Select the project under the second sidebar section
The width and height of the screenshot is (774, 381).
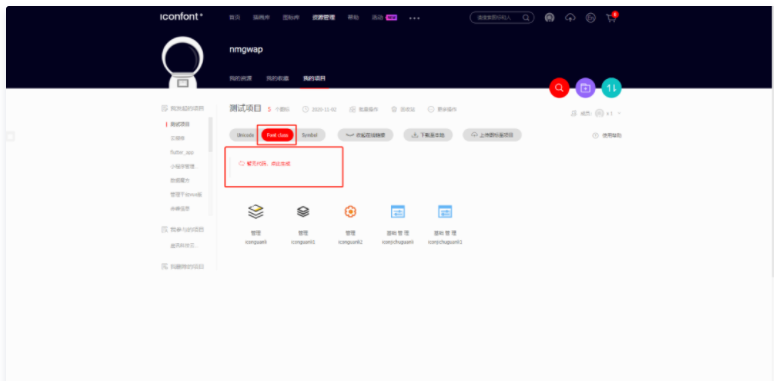click(184, 245)
